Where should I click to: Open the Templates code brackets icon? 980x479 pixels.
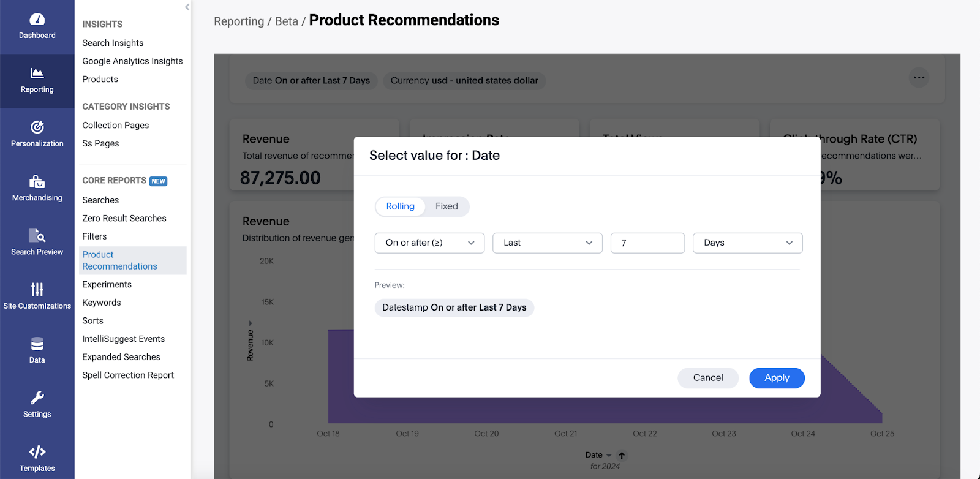click(x=37, y=452)
